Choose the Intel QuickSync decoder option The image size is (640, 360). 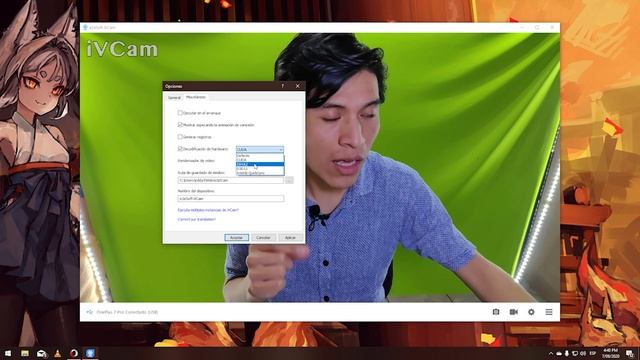(260, 173)
